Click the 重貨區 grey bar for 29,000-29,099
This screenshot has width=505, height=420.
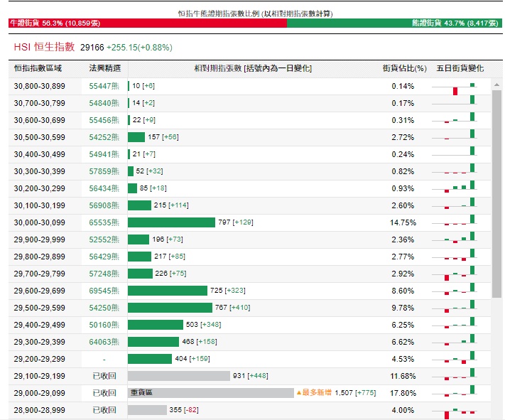pyautogui.click(x=211, y=393)
